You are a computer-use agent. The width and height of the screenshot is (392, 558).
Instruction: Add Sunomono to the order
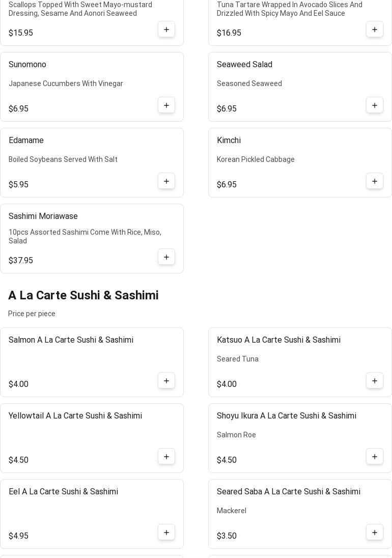coord(166,105)
